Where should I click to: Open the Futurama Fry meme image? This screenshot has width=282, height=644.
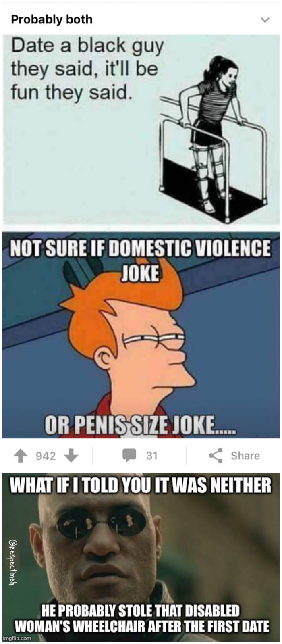tap(141, 335)
